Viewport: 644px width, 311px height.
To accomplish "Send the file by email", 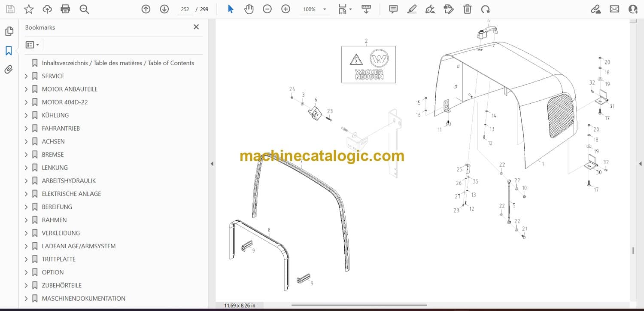I will point(614,9).
